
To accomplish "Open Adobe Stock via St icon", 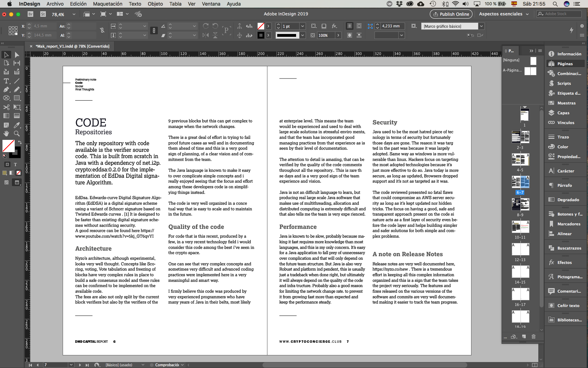I will (x=43, y=14).
